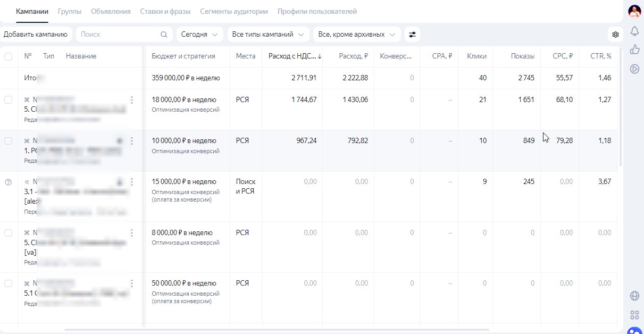Viewport: 644px width, 334px height.
Task: Click the thumbs-up recommendations icon
Action: click(x=634, y=49)
